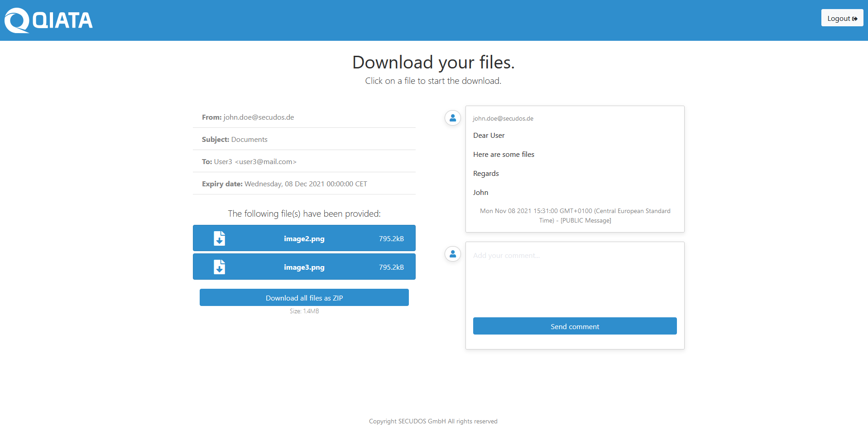The image size is (868, 432).
Task: Click the avatar icon beside John's message
Action: (x=452, y=118)
